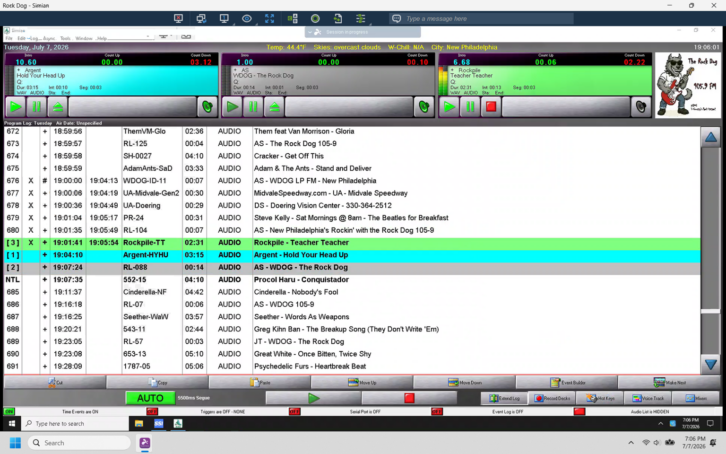726x454 pixels.
Task: Play deck 2 WDOG The Rock Dog
Action: 232,107
